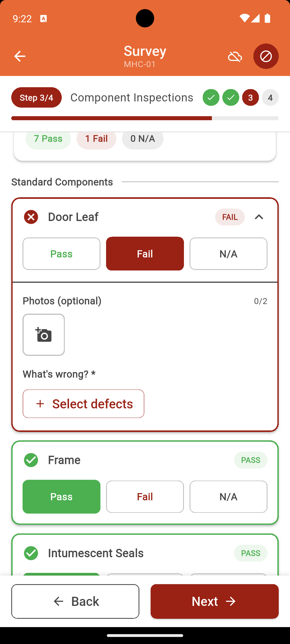Tap the red X icon beside Door Leaf
Viewport: 290px width, 644px height.
coord(31,217)
